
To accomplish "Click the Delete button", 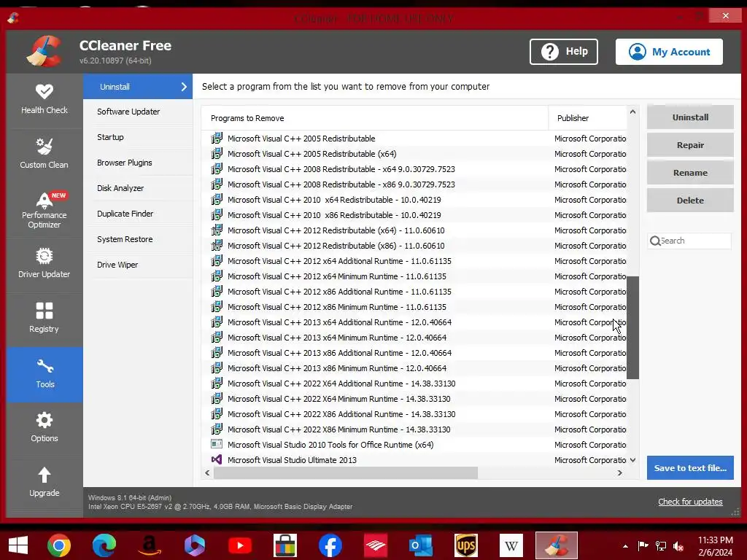I will [690, 200].
